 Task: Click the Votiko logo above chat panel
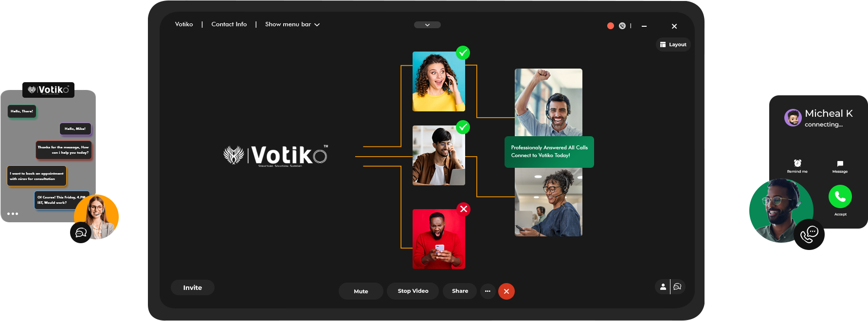(x=48, y=89)
